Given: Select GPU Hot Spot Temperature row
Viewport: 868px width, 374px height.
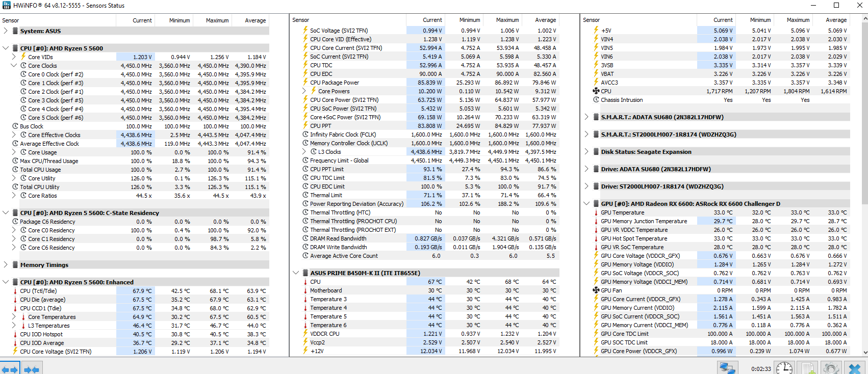Looking at the screenshot, I should pyautogui.click(x=721, y=238).
